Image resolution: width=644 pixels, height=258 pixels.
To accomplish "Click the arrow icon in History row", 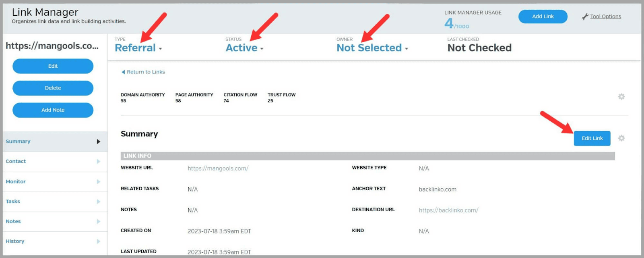I will (98, 241).
